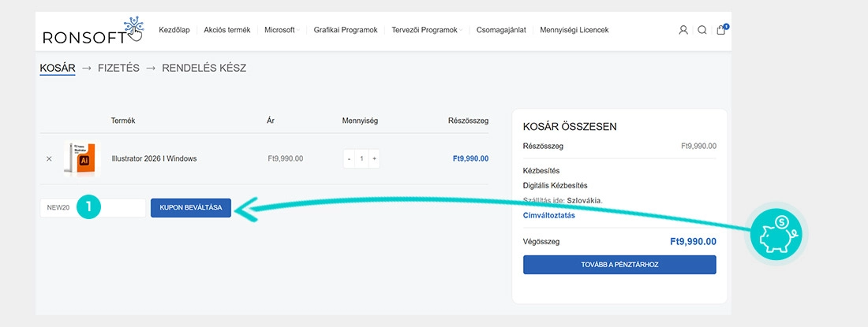Click the summary Részösszeg amount Ft9,990.00
Image resolution: width=868 pixels, height=327 pixels.
point(698,147)
